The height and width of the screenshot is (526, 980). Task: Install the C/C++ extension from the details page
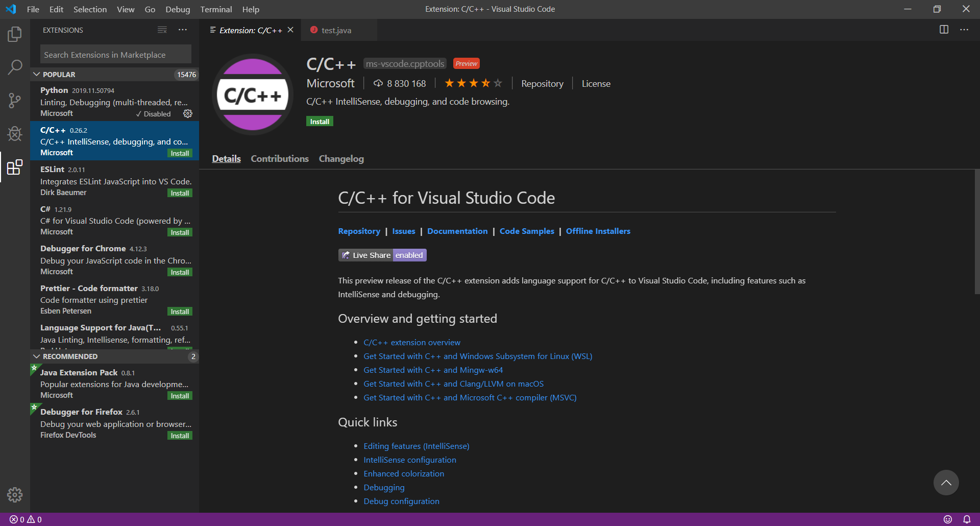pos(320,122)
